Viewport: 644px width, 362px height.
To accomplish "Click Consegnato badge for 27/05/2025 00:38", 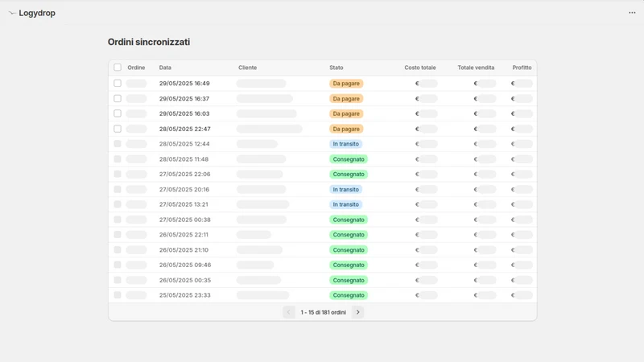I will (349, 220).
